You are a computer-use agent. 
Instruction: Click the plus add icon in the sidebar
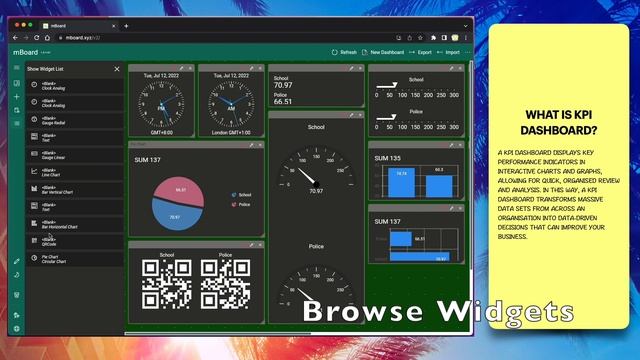[17, 97]
